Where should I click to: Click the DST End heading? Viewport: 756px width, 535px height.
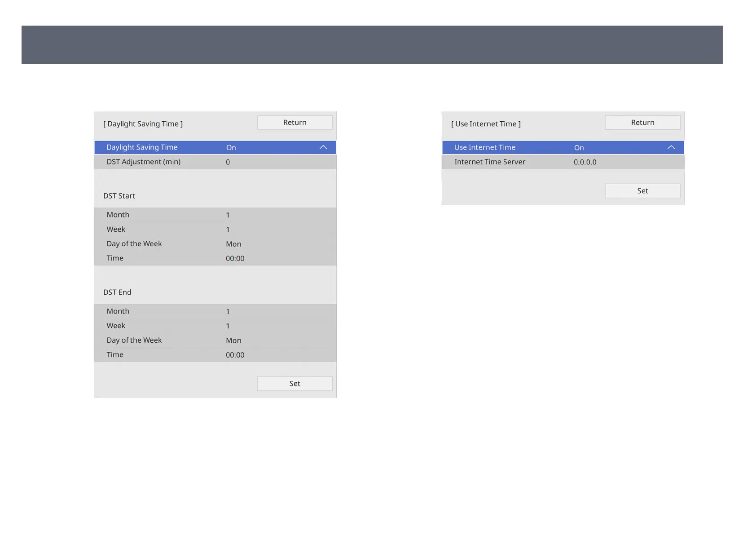(x=117, y=292)
